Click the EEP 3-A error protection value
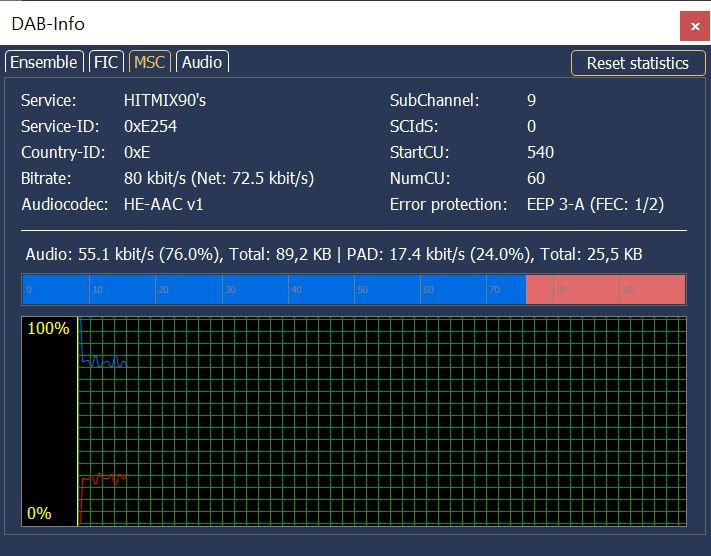Viewport: 711px width, 556px height. coord(595,204)
